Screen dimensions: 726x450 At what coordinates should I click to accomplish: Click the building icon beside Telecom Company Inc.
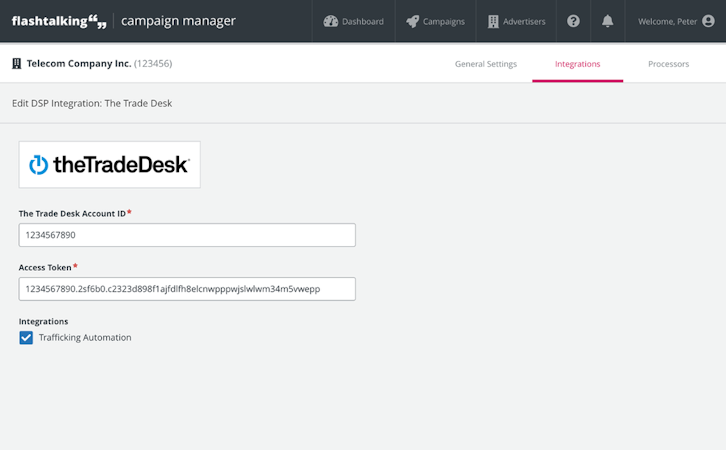[x=17, y=63]
